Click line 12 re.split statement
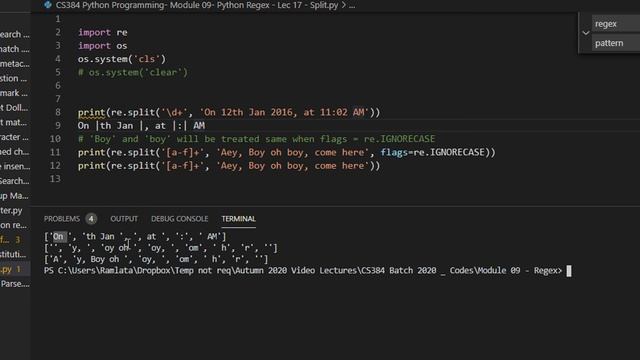The height and width of the screenshot is (360, 640). tap(229, 166)
